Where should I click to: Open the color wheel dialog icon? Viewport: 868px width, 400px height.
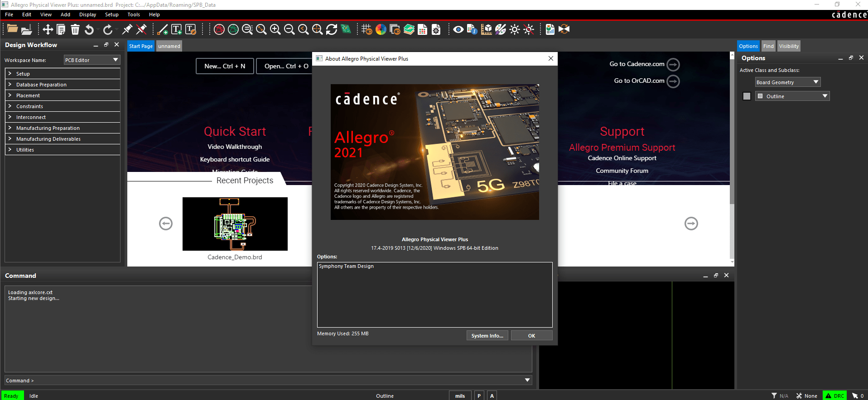tap(381, 29)
